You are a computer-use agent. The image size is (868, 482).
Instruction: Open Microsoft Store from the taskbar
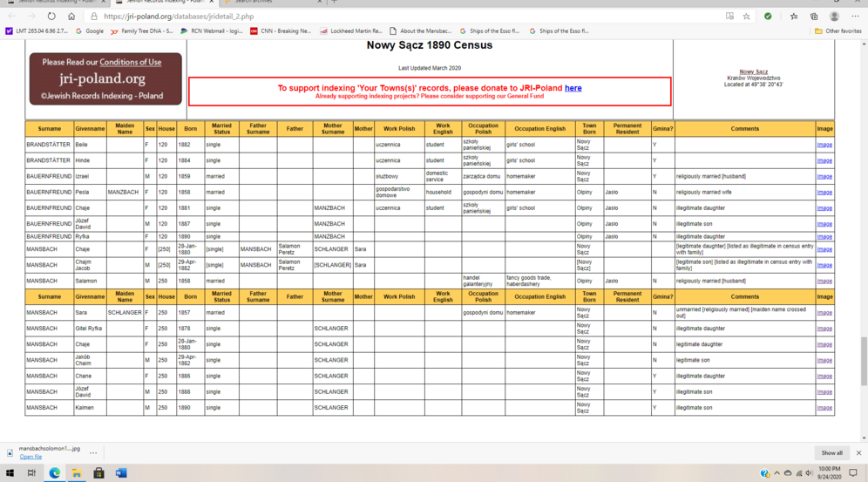[x=98, y=473]
